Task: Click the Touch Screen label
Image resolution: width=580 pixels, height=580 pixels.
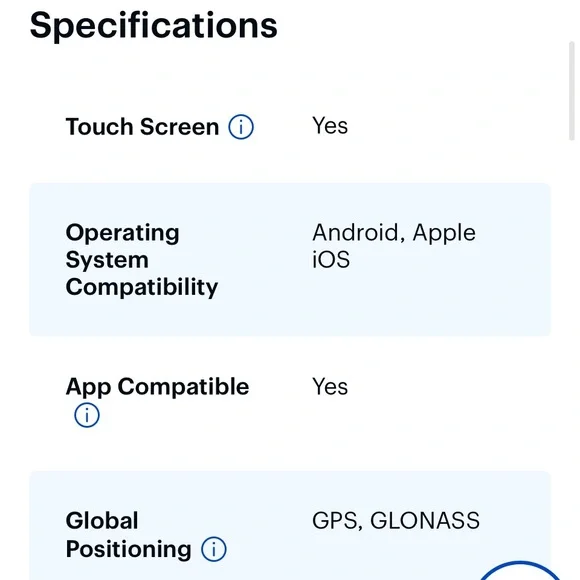Action: [x=142, y=127]
